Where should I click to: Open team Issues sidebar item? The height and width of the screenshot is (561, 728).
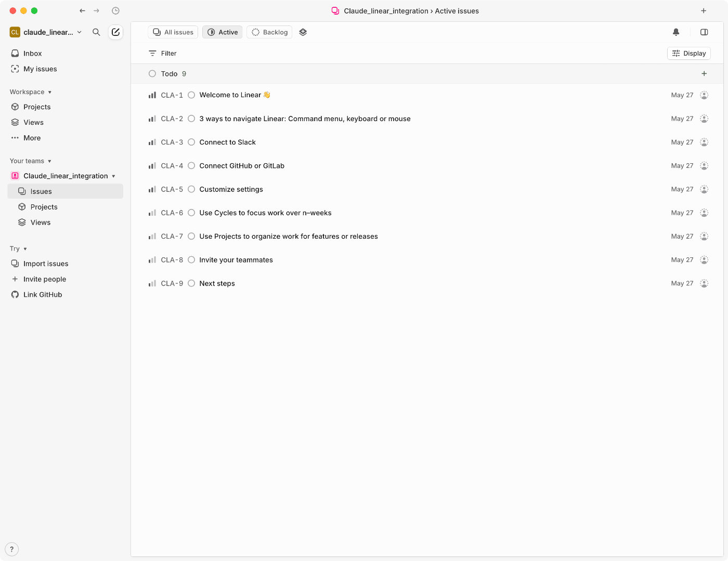tap(65, 191)
